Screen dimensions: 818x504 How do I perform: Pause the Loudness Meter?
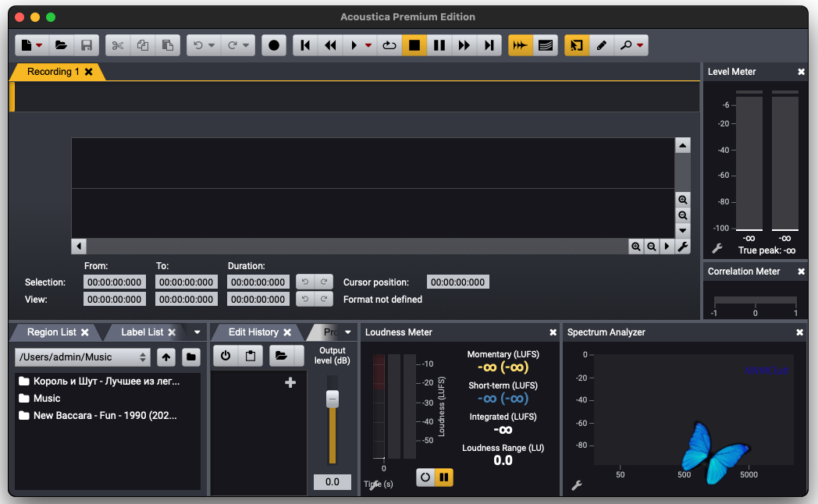tap(444, 477)
